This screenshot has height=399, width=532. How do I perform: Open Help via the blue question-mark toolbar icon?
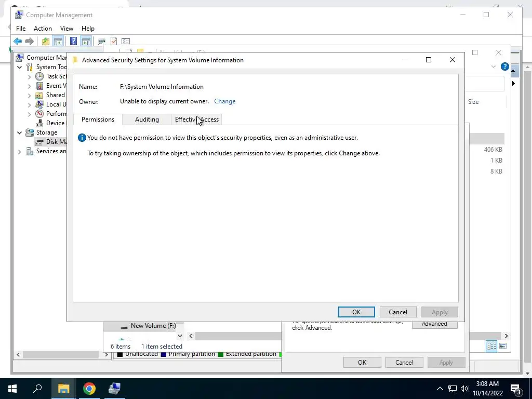coord(73,42)
